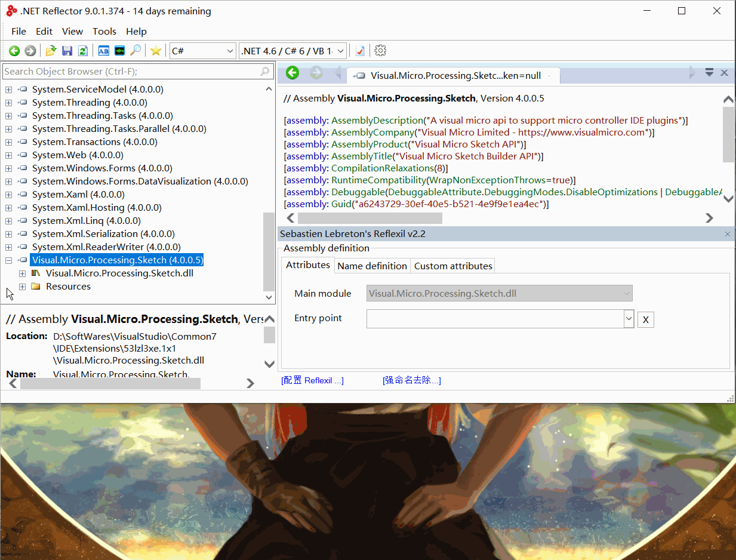
Task: Click the Refresh icon in the toolbar
Action: [83, 51]
